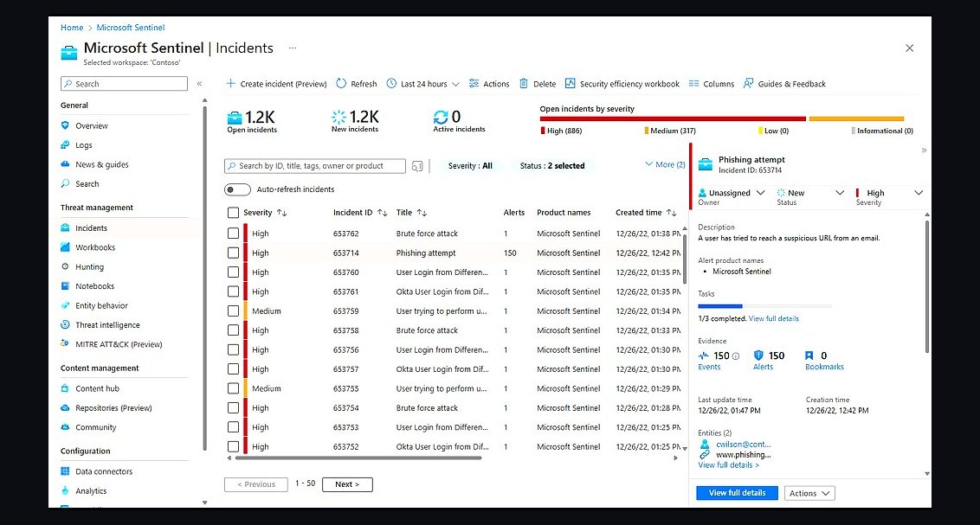Image resolution: width=980 pixels, height=525 pixels.
Task: Click the MITRE ATT&CK icon
Action: [x=65, y=344]
